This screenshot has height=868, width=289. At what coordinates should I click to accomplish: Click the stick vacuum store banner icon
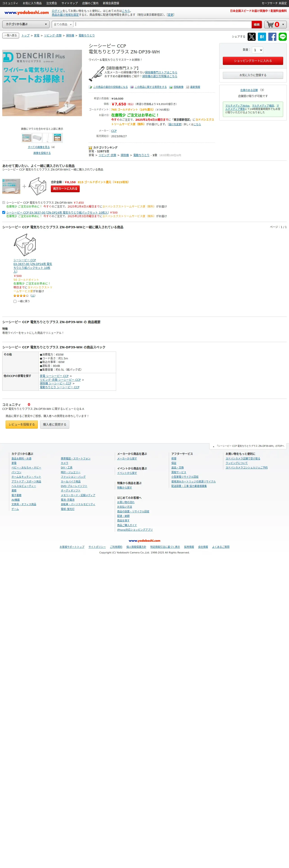pyautogui.click(x=96, y=74)
